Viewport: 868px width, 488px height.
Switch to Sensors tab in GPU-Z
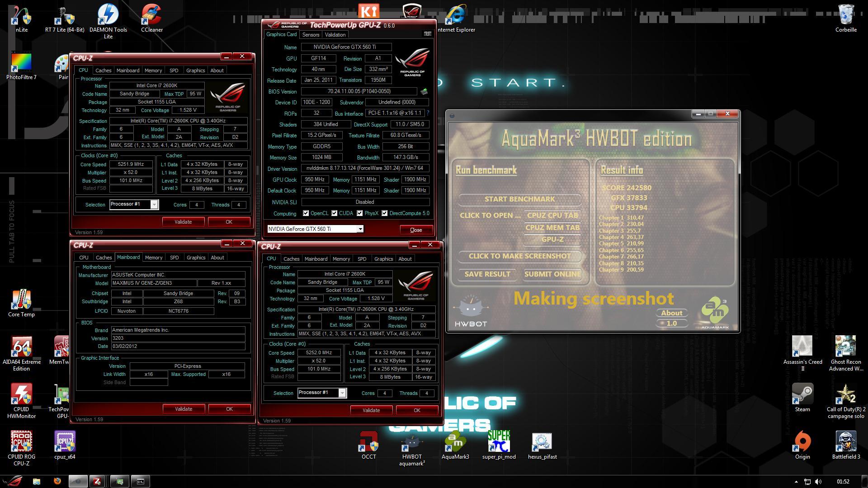[311, 35]
